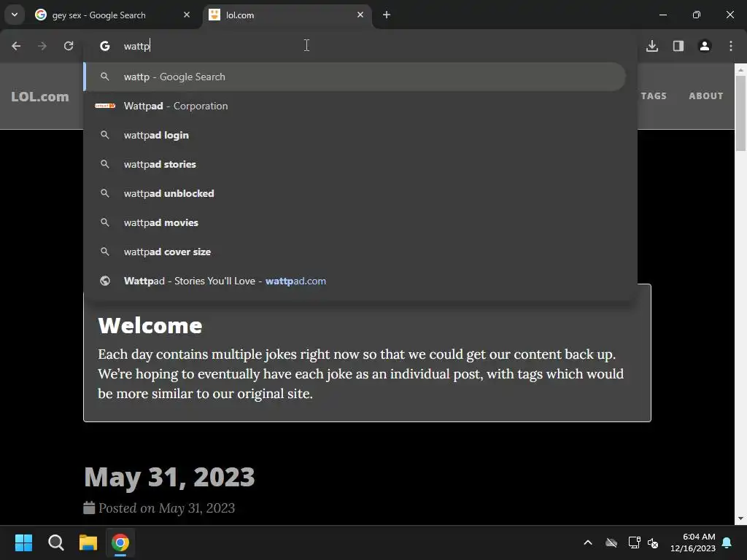Switch to the Google Search tab
Screen dimensions: 747x560
click(x=113, y=15)
